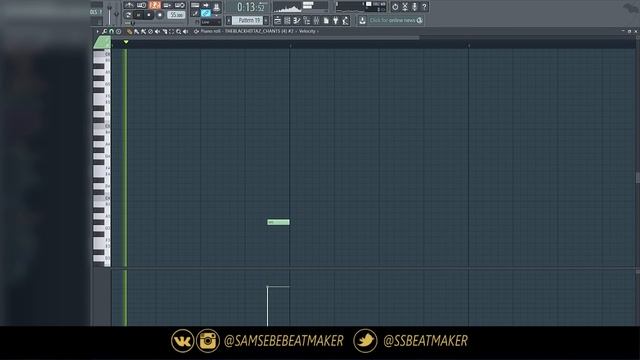
Task: Select the microphone icon next to help
Action: 415,7
